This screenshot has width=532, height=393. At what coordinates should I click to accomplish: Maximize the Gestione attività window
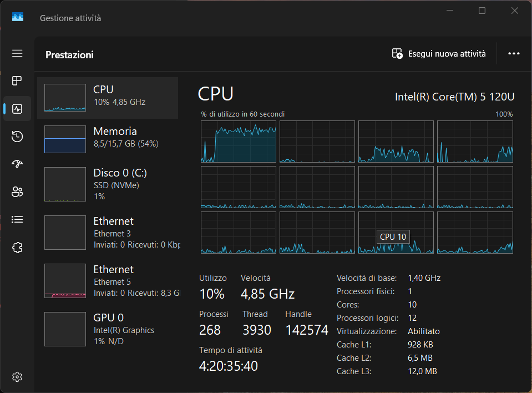(x=482, y=11)
